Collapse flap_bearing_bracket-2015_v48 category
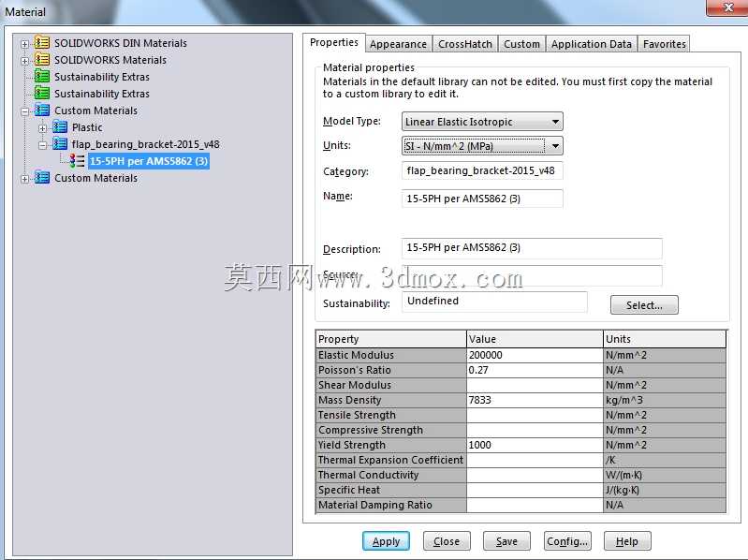This screenshot has width=748, height=560. click(x=42, y=145)
